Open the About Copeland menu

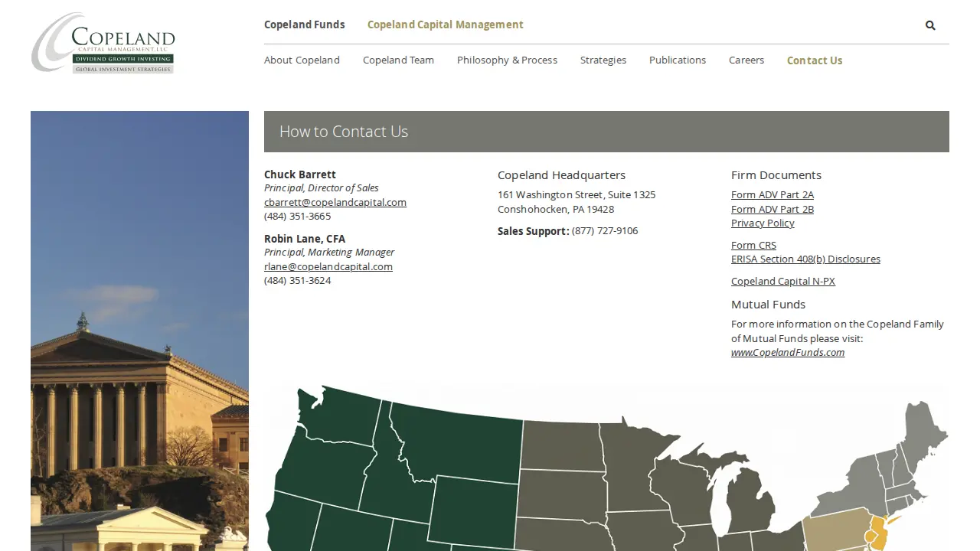tap(302, 60)
